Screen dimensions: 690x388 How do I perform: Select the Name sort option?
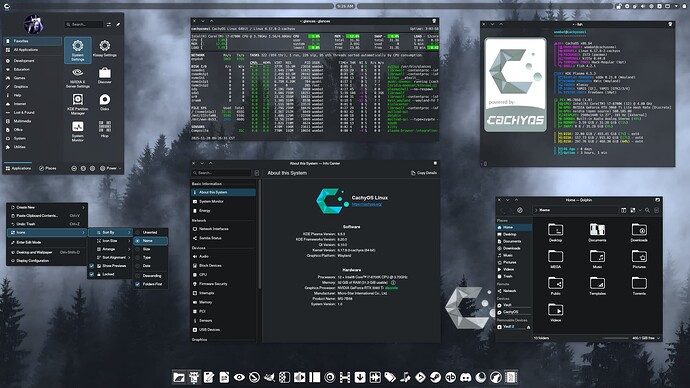point(150,241)
